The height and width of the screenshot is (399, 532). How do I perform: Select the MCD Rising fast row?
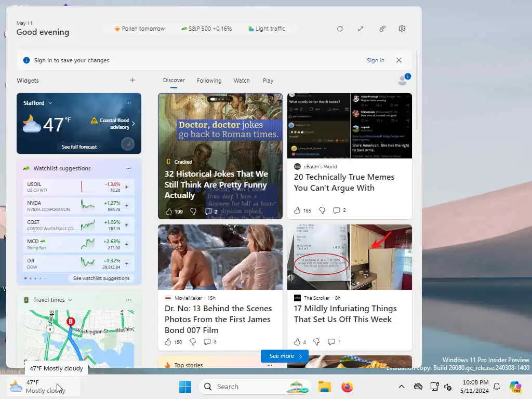[x=78, y=244]
